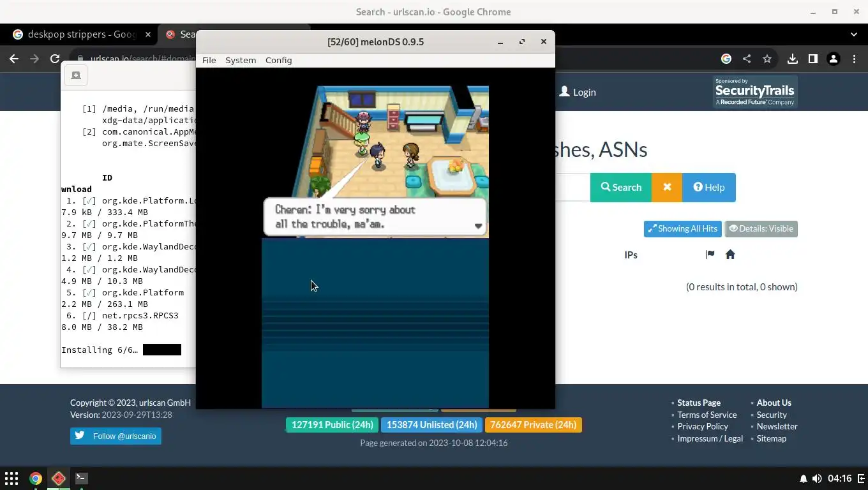Click melonDS icon in taskbar
The width and height of the screenshot is (868, 490).
(x=59, y=478)
